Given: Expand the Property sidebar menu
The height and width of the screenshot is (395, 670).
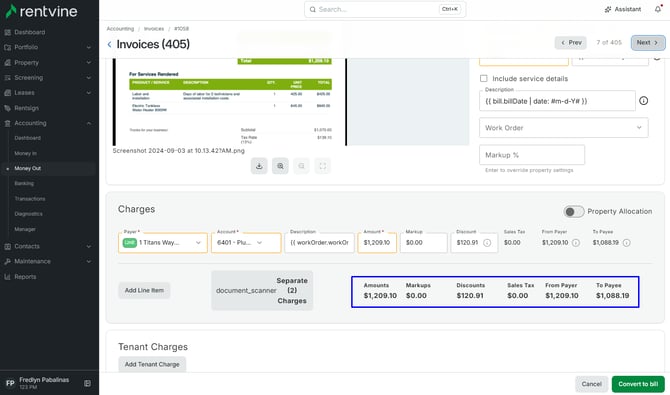Looking at the screenshot, I should point(88,62).
